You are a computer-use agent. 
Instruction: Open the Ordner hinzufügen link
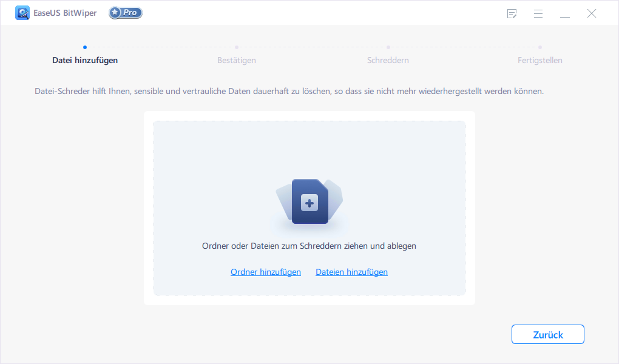[x=266, y=272]
